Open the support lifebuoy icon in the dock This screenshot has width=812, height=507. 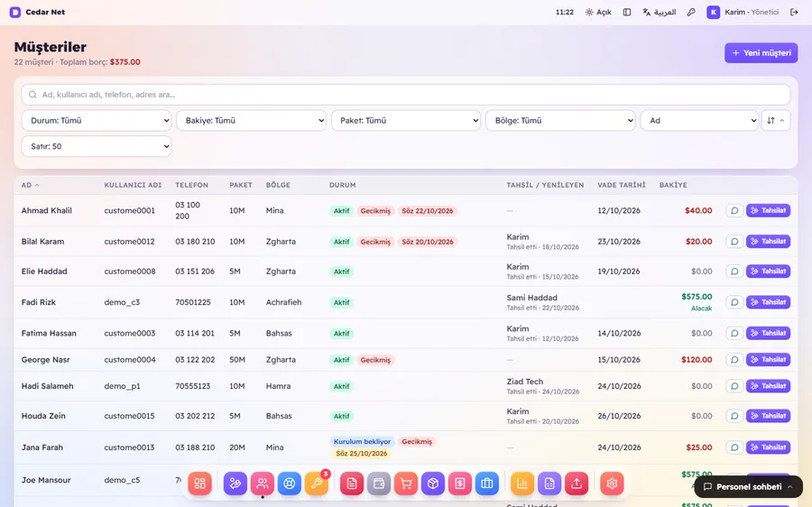(x=290, y=484)
